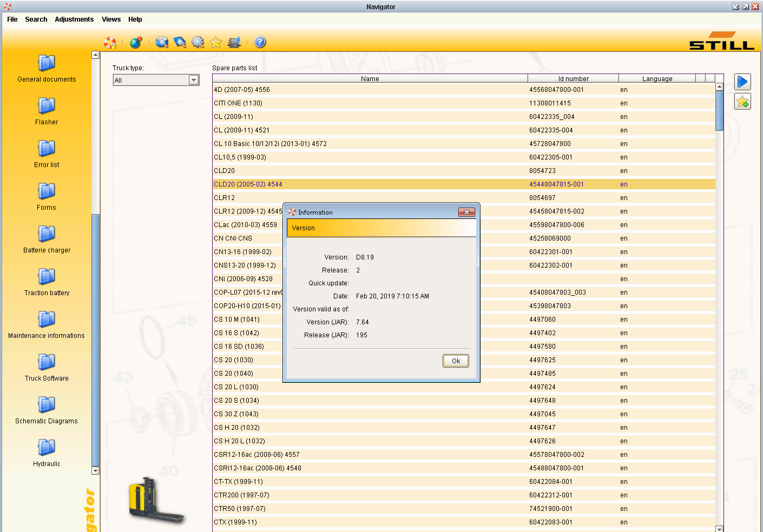The height and width of the screenshot is (532, 763).
Task: Open the Adjustments menu
Action: (74, 19)
